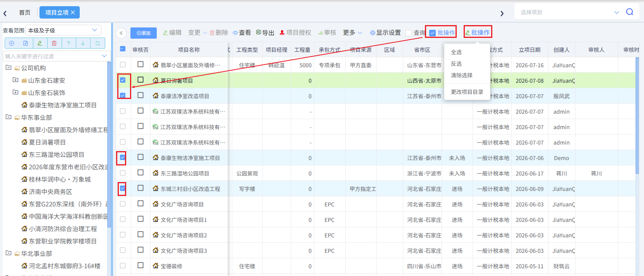
Task: Click the 项目授权 toolbar item
Action: click(x=295, y=33)
